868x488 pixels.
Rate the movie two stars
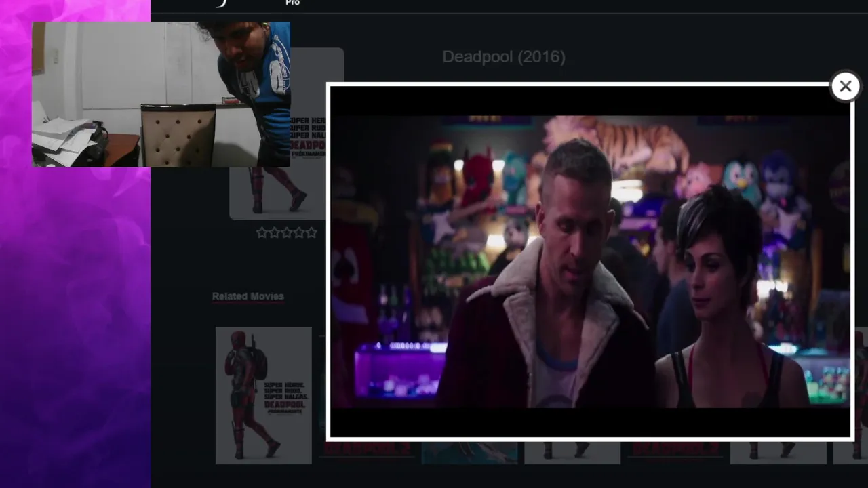coord(274,232)
